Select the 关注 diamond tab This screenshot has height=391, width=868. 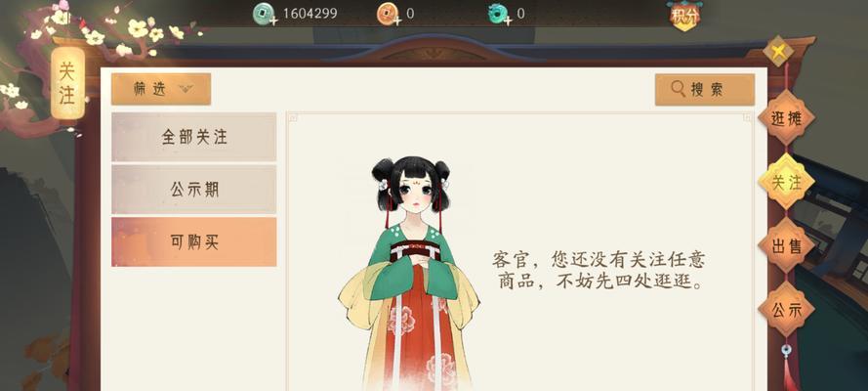pos(787,182)
